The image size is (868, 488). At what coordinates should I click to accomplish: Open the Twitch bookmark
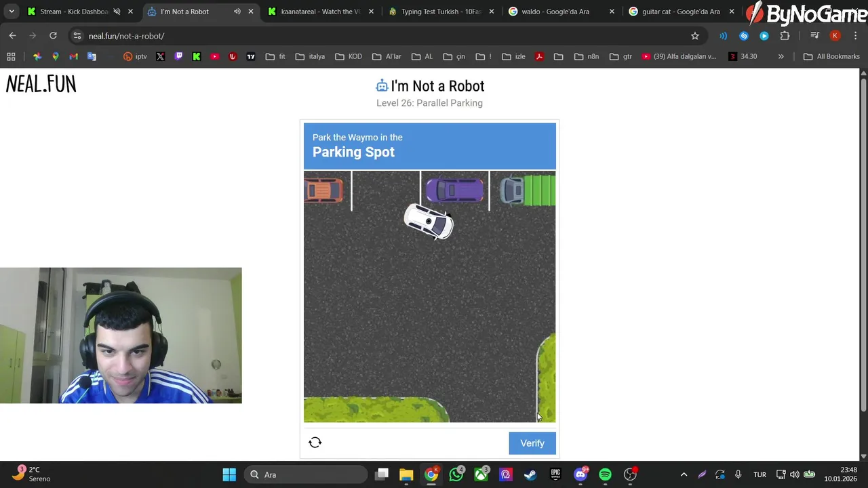178,56
